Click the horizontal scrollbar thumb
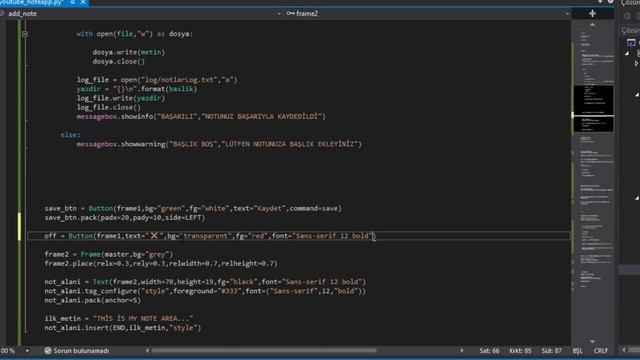Screen dimensions: 640x360 264,350
